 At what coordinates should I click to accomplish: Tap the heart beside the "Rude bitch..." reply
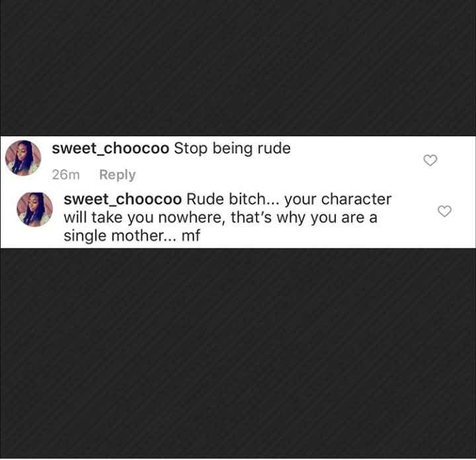pyautogui.click(x=444, y=211)
